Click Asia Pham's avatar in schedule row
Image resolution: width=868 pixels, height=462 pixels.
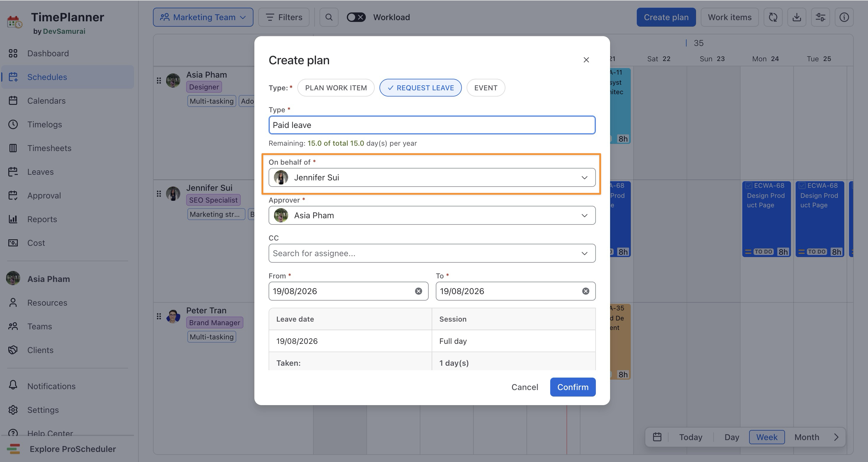(173, 81)
